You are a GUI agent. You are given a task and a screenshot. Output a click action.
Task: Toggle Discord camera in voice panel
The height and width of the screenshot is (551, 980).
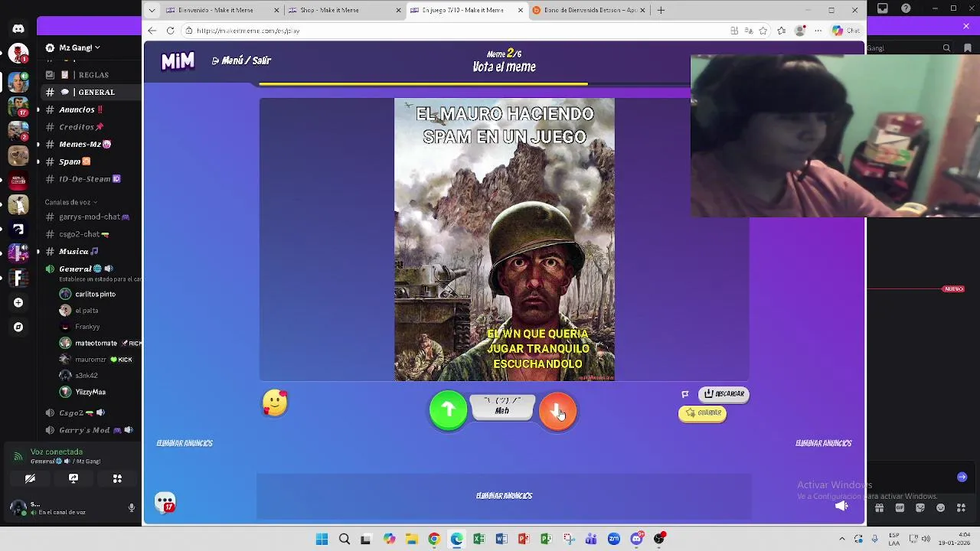[30, 478]
